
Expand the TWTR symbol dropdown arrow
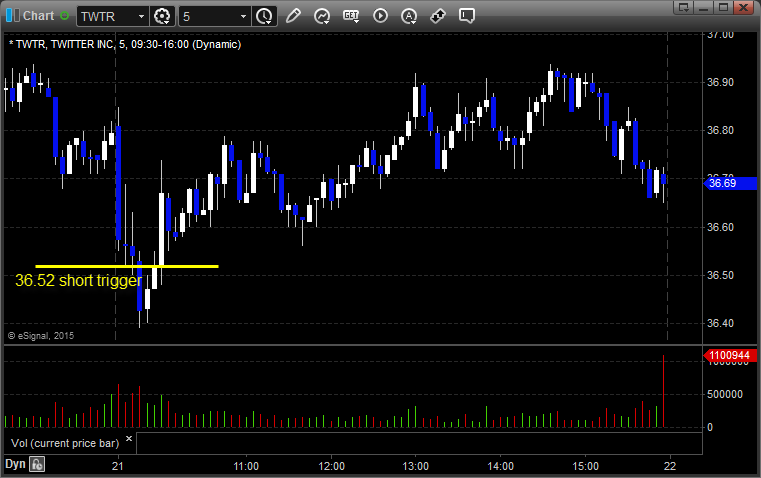(x=141, y=16)
